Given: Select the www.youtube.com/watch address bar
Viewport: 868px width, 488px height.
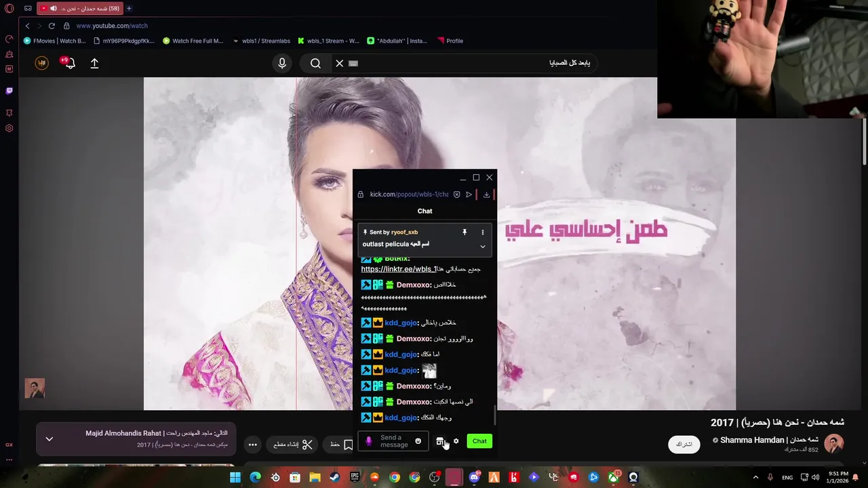Looking at the screenshot, I should pos(112,26).
